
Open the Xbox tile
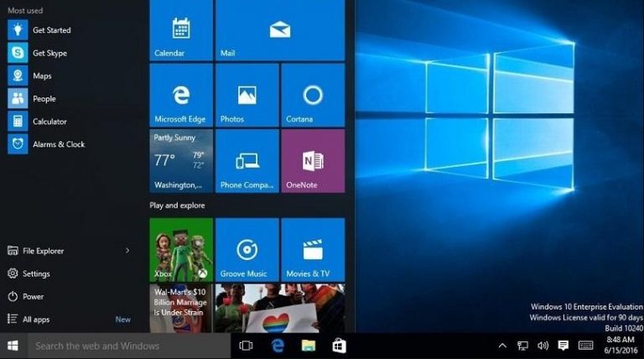coord(181,250)
